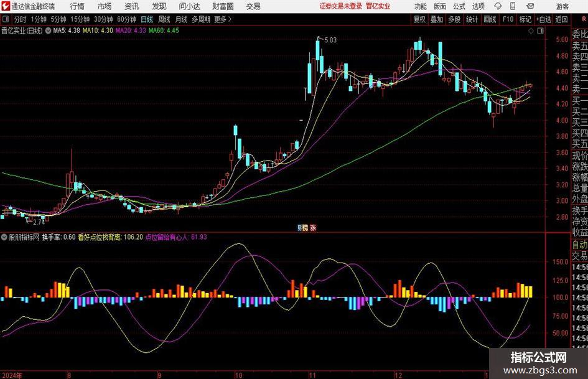The width and height of the screenshot is (588, 379).
Task: Select the 周线 weekly period
Action: point(164,19)
